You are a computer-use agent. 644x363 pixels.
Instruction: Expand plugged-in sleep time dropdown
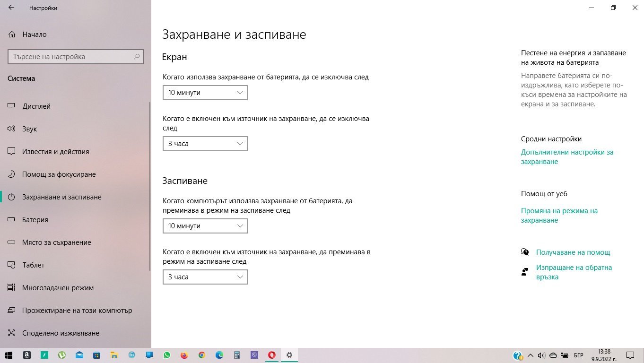click(x=205, y=277)
